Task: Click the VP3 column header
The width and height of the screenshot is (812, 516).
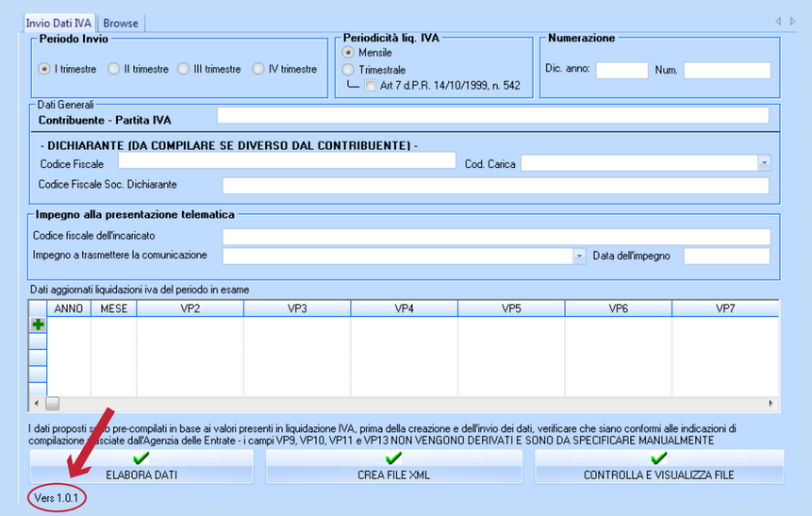Action: pyautogui.click(x=297, y=308)
